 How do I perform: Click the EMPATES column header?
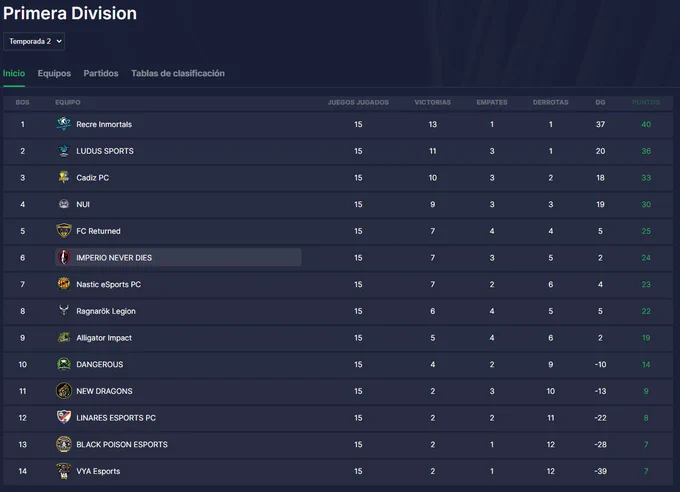(492, 102)
